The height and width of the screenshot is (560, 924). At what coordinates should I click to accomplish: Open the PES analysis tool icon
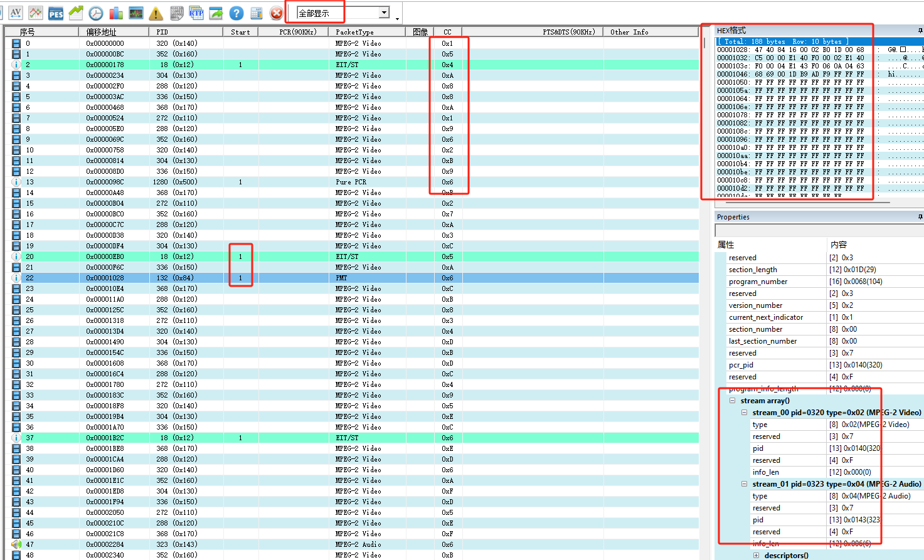56,13
